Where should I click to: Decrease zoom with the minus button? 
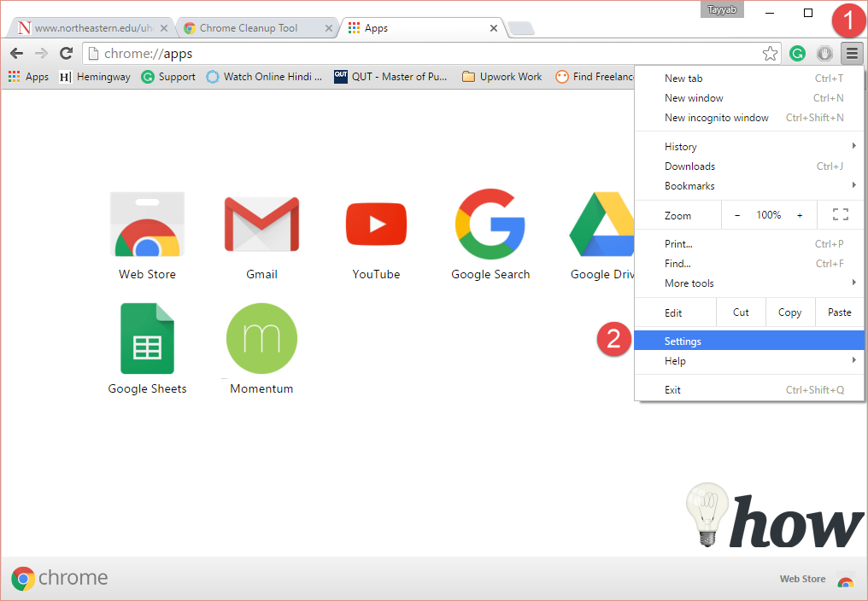(737, 215)
